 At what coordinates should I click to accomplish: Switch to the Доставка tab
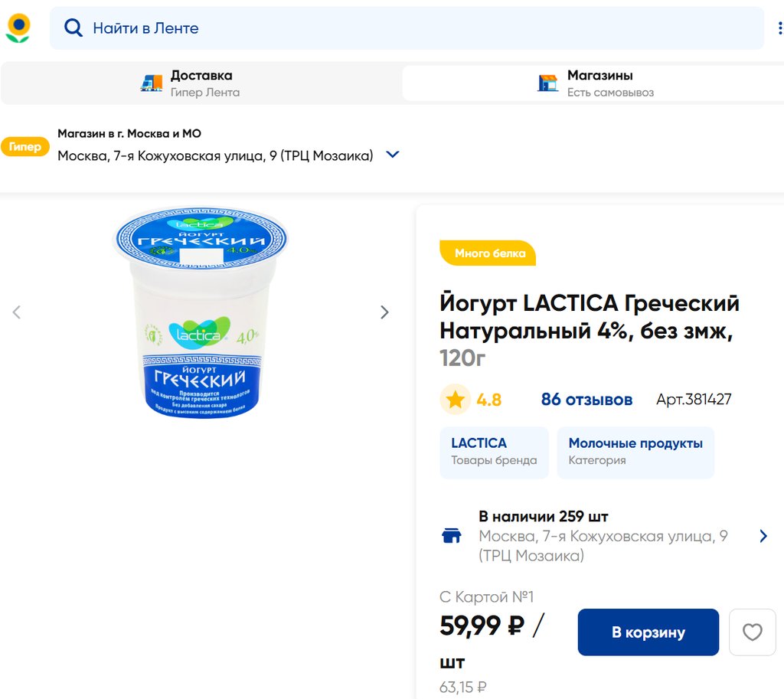coord(201,83)
